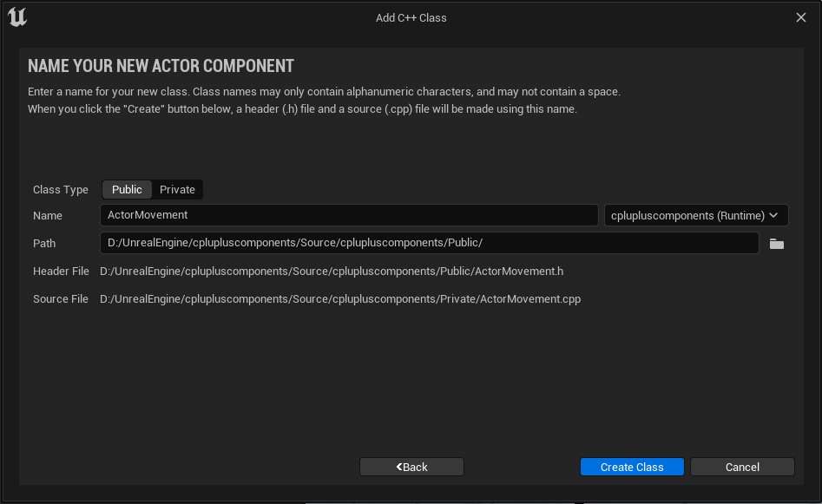Click the ActorMovement.cpp source file path
Screen dimensions: 822x504
[x=340, y=299]
